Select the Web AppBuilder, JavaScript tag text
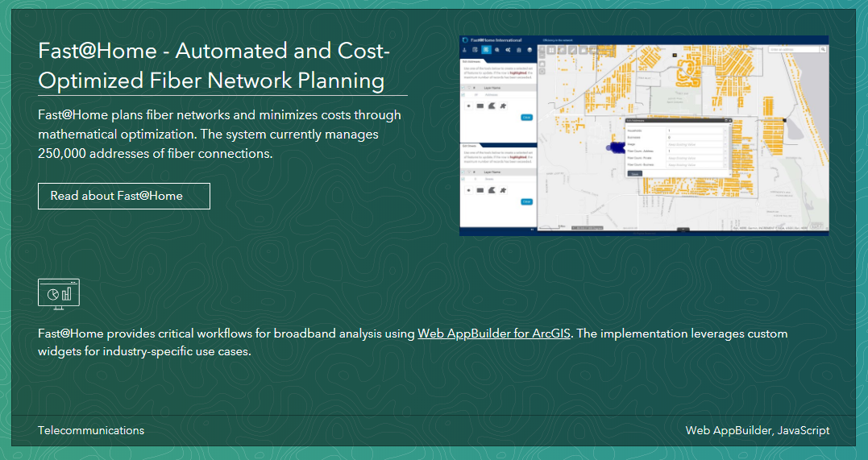This screenshot has width=868, height=460. [x=758, y=431]
